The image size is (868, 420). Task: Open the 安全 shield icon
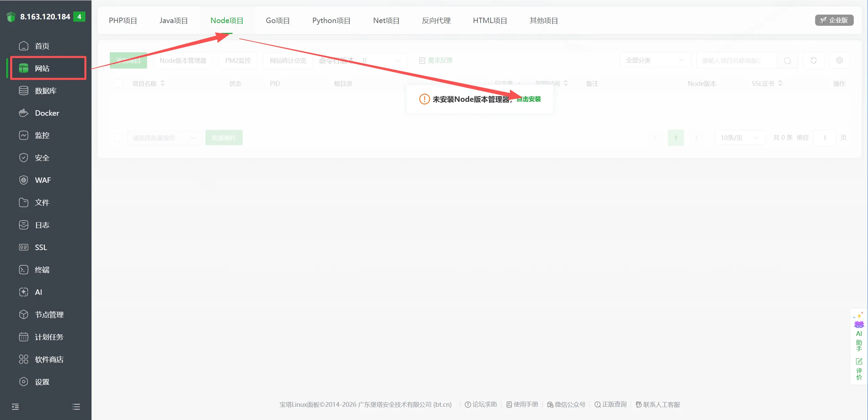pyautogui.click(x=23, y=158)
